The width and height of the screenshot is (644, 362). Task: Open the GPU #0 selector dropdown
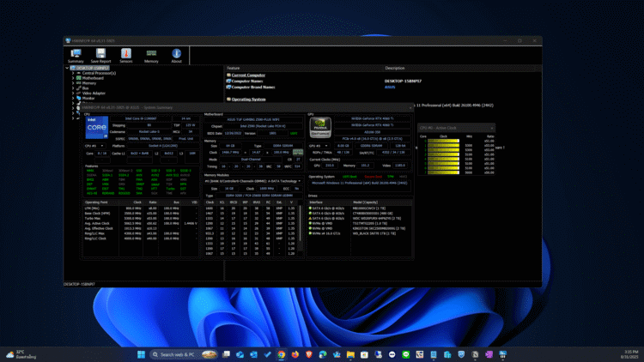(x=319, y=146)
